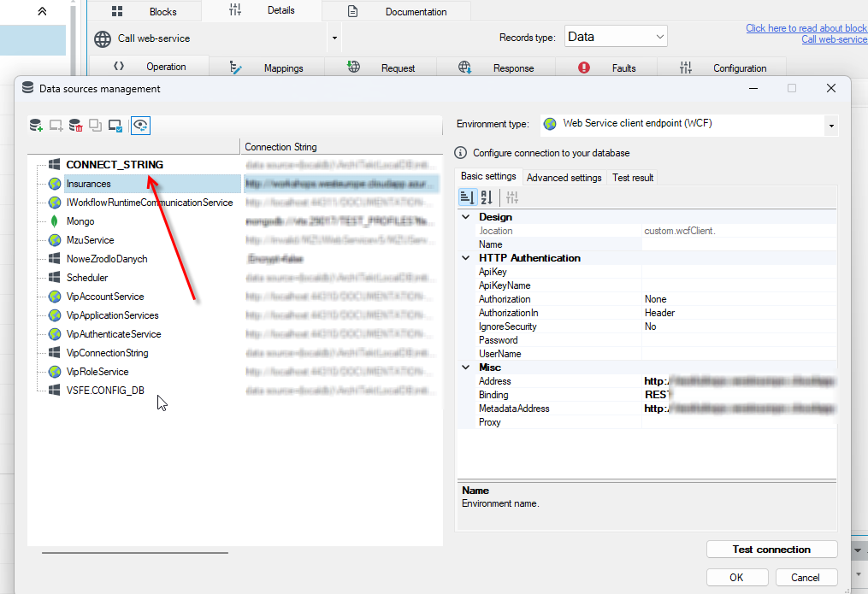Toggle the eye visibility button for connection strings
The height and width of the screenshot is (594, 868).
coord(140,126)
